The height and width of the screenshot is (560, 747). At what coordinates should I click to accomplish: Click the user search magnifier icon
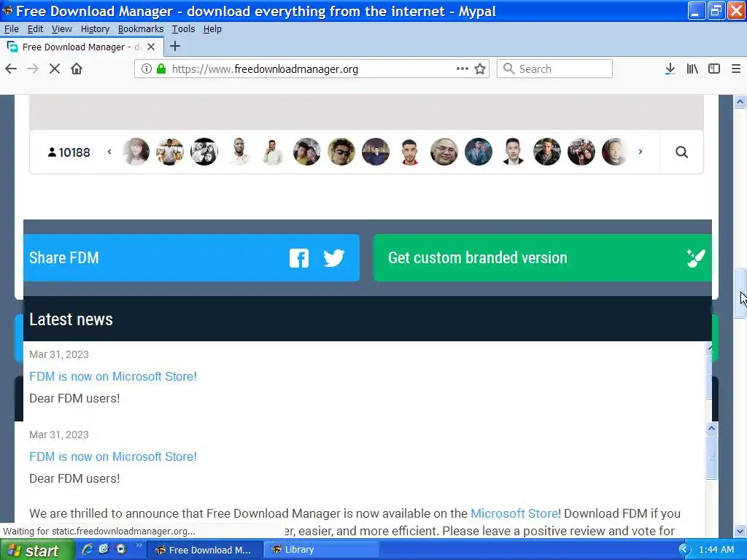click(682, 152)
